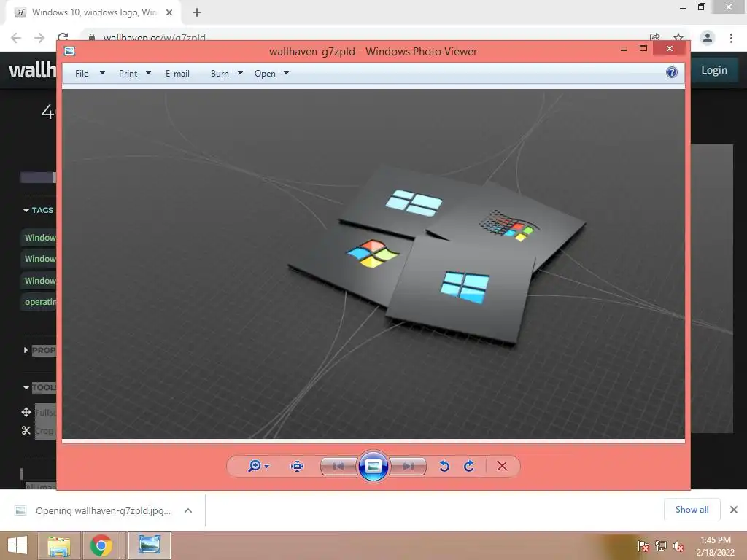The image size is (747, 560).
Task: Click Photo Viewer title bar app icon
Action: click(69, 51)
